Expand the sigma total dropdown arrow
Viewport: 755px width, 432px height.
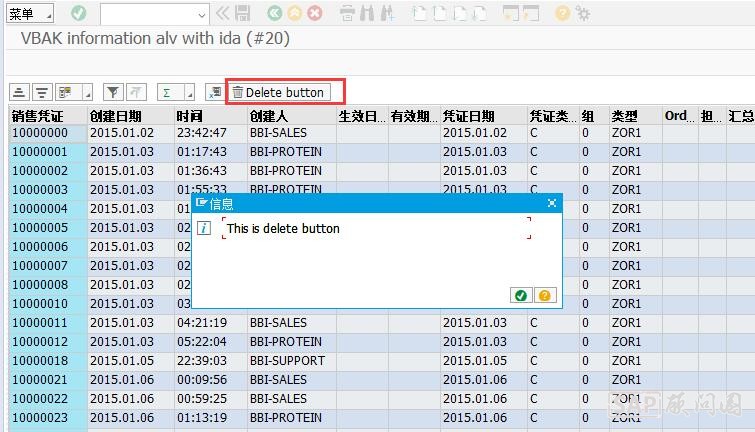tap(189, 93)
